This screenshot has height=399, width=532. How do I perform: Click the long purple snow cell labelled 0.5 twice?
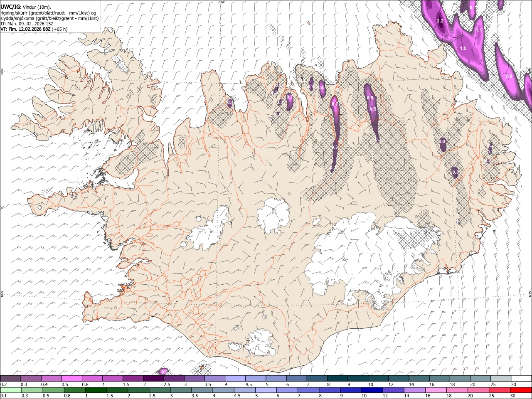click(371, 111)
